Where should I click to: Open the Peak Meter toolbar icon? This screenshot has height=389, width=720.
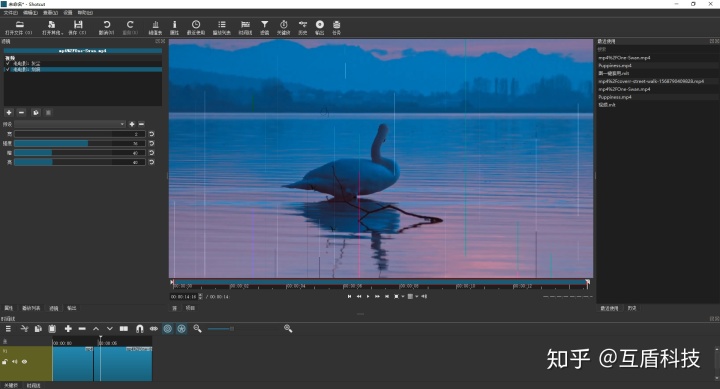point(155,28)
